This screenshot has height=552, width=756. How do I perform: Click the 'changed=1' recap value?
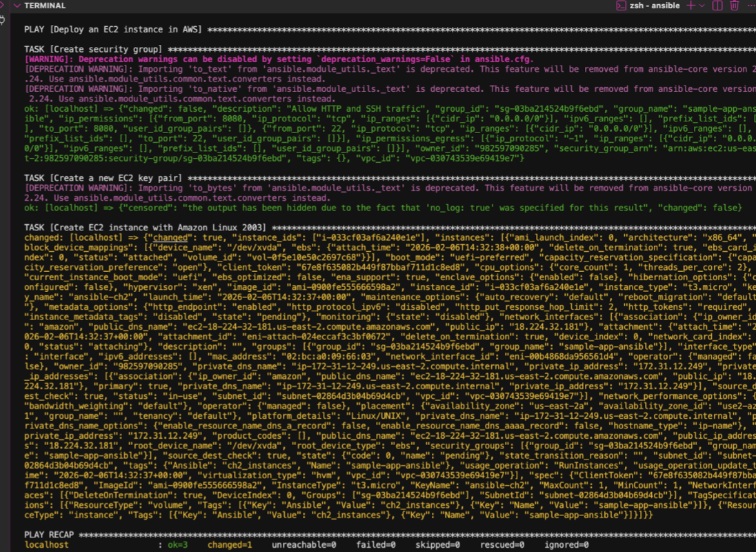(x=230, y=544)
